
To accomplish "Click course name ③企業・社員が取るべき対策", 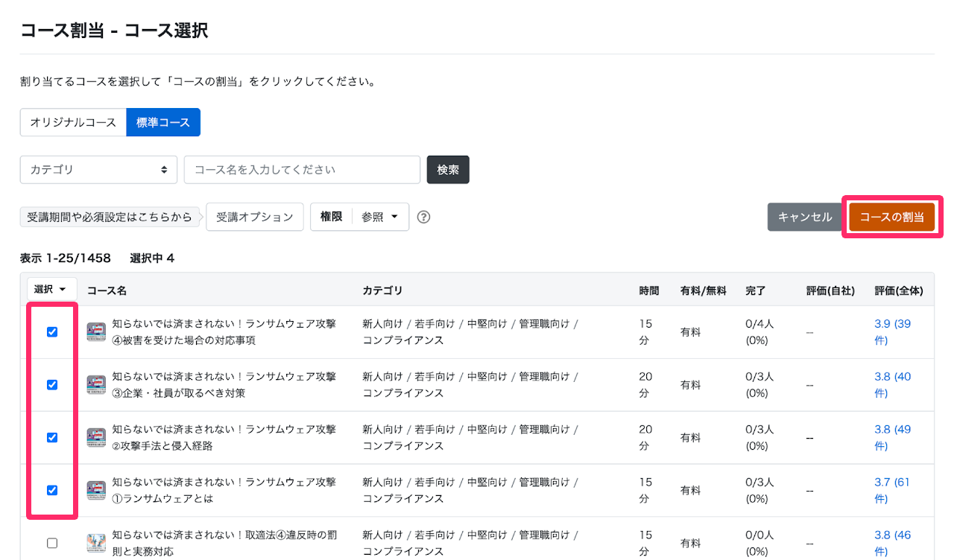I will click(x=224, y=385).
